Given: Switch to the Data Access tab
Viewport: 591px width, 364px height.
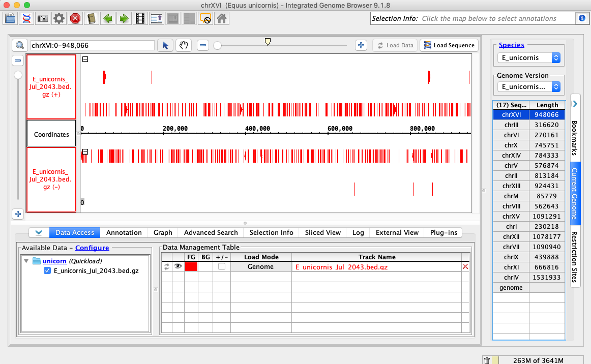Looking at the screenshot, I should pyautogui.click(x=75, y=232).
